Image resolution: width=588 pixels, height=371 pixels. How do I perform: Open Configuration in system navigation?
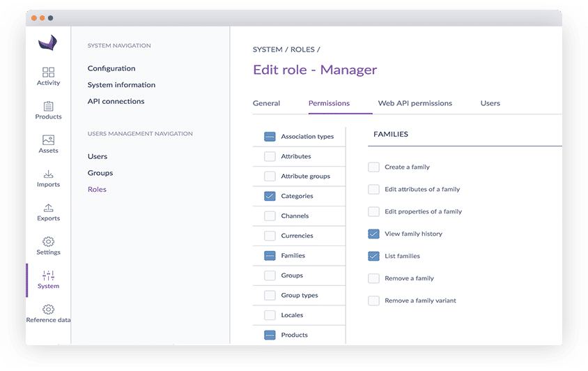(x=111, y=68)
